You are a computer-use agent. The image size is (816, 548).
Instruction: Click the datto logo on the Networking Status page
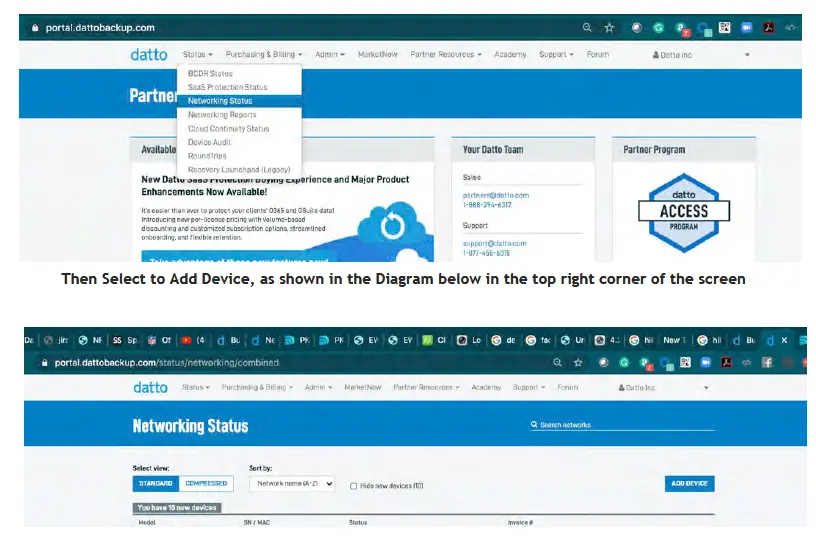[x=150, y=388]
